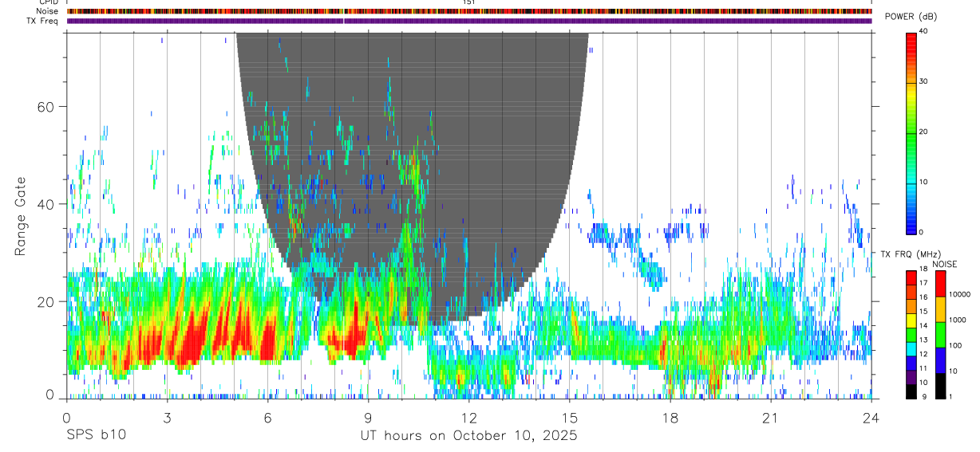980x452 pixels.
Task: Click the 20 label on power scale
Action: (923, 132)
